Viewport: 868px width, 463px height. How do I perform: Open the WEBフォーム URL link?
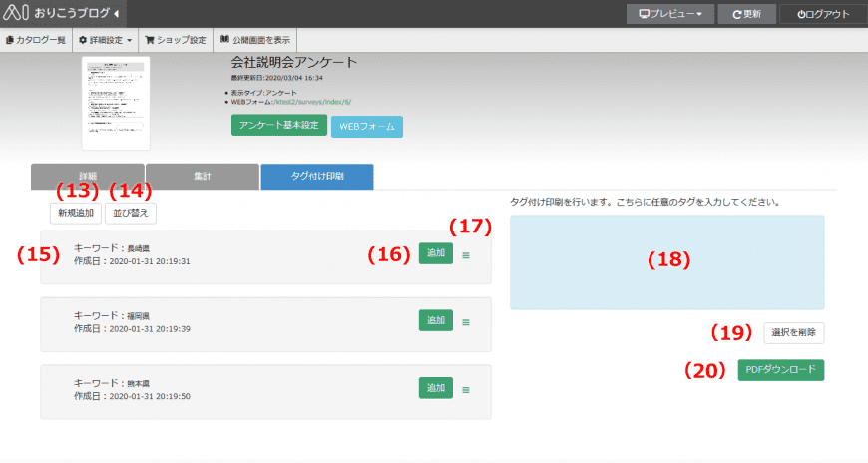point(312,102)
